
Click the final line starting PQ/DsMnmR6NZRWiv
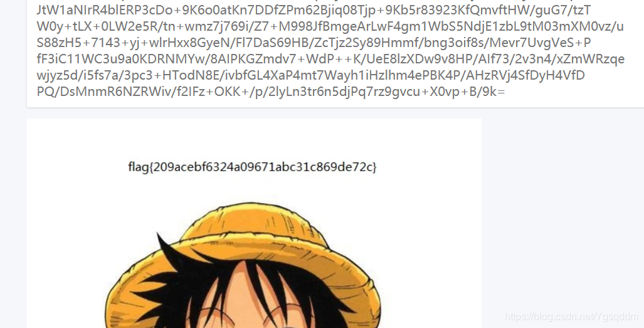[271, 92]
